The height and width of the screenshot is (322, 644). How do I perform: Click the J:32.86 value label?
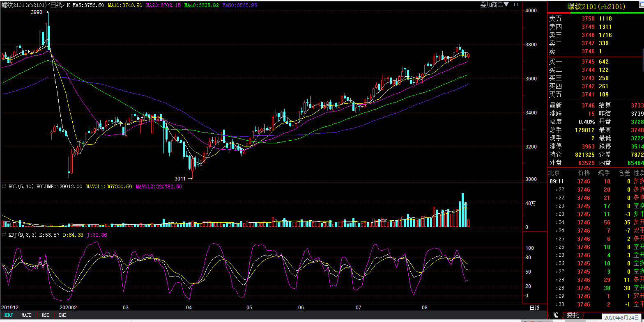click(97, 235)
